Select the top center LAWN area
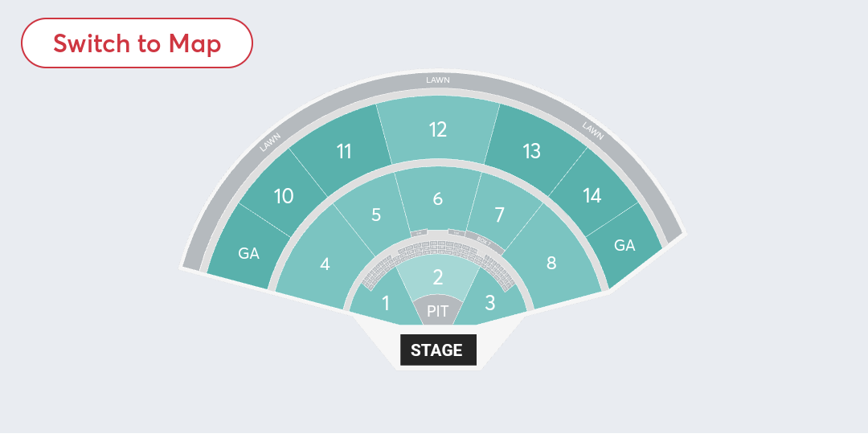This screenshot has width=868, height=446. tap(438, 80)
